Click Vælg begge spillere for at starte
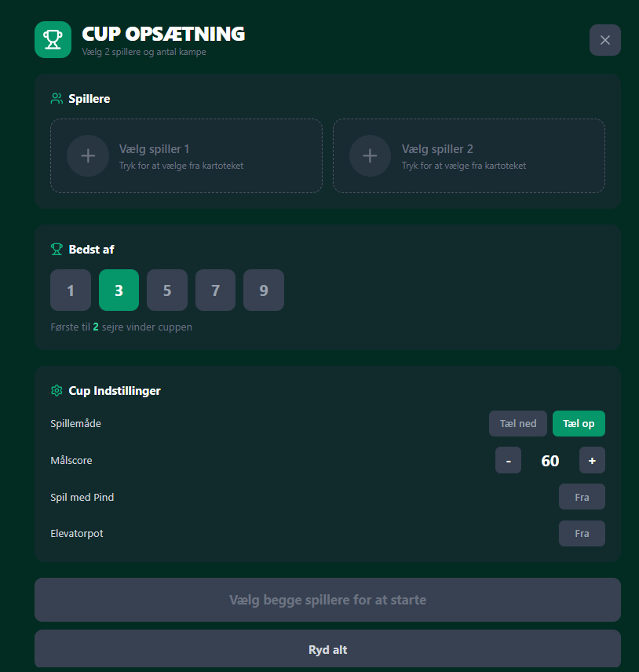The height and width of the screenshot is (672, 639). 327,600
